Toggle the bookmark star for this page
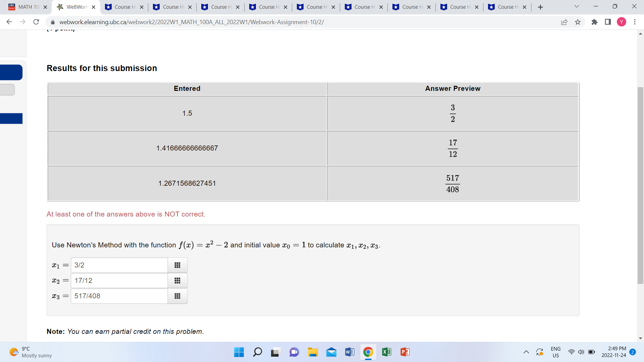This screenshot has width=644, height=362. click(578, 22)
